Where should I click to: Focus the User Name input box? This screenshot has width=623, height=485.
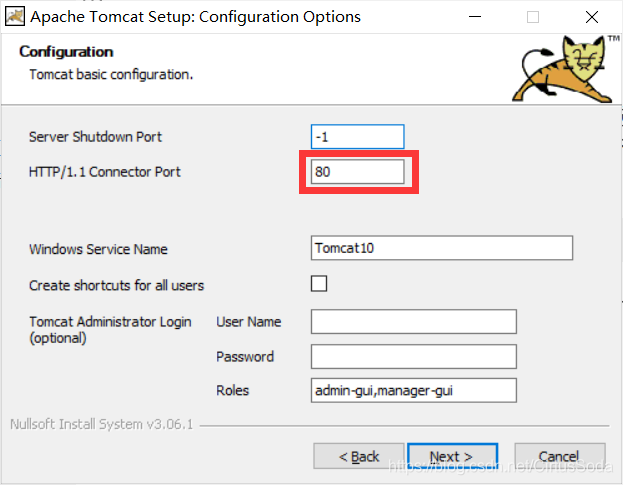(414, 321)
